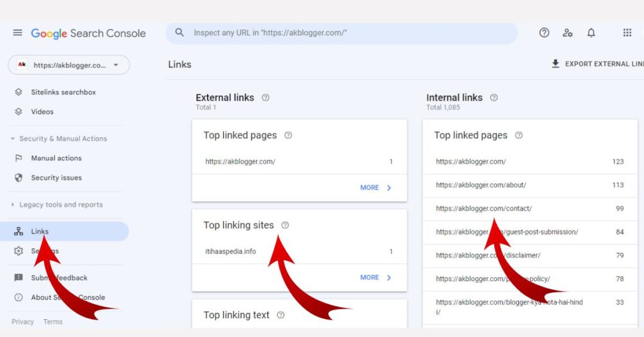Open help icon beside Internal links

pyautogui.click(x=494, y=97)
